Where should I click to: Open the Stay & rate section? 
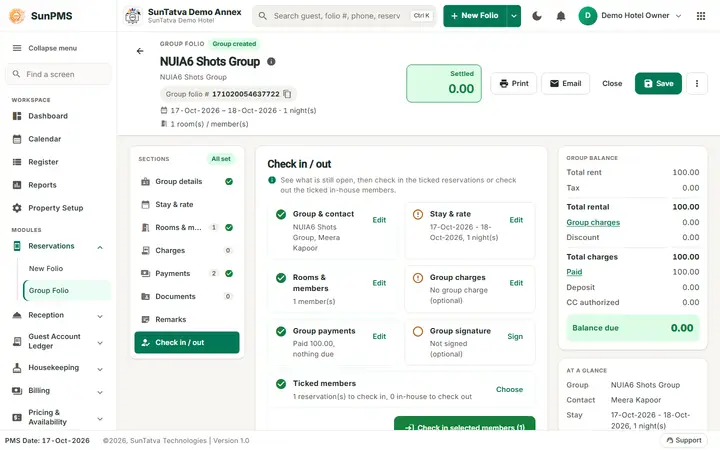pos(187,205)
